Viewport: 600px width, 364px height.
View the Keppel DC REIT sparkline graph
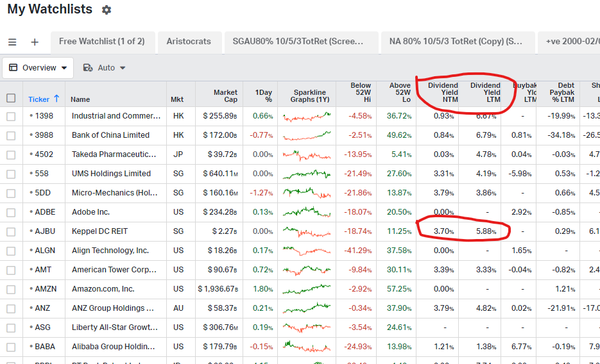[307, 231]
